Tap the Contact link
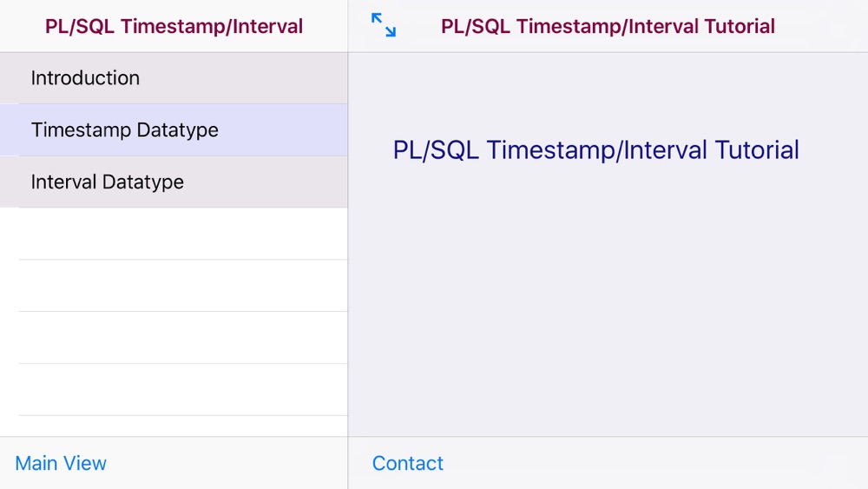The height and width of the screenshot is (489, 868). tap(407, 463)
